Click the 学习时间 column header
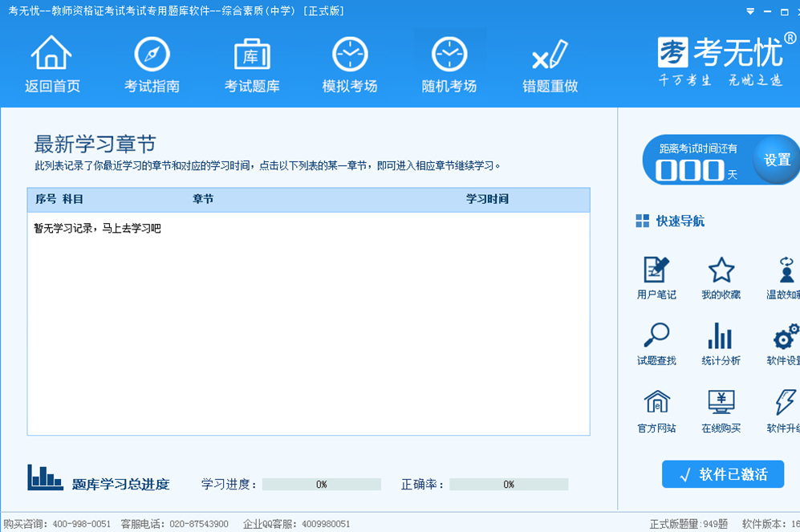Image resolution: width=800 pixels, height=532 pixels. point(487,199)
